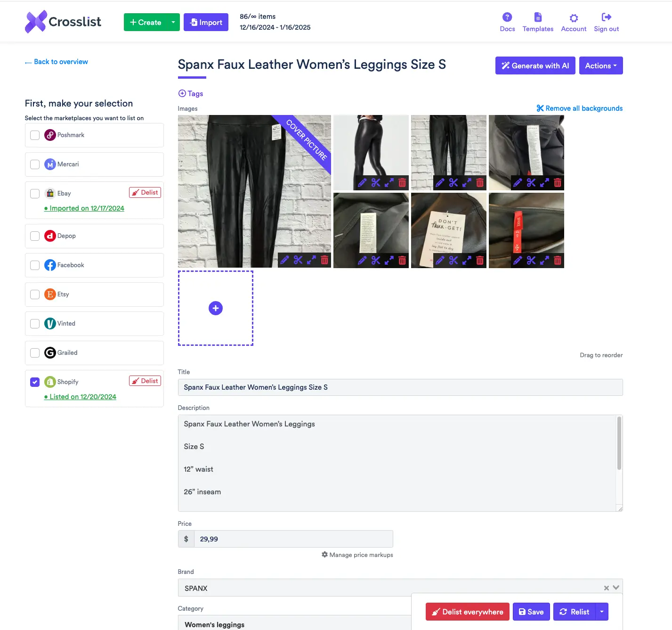Add Tags to the listing
The height and width of the screenshot is (630, 672).
coord(191,93)
